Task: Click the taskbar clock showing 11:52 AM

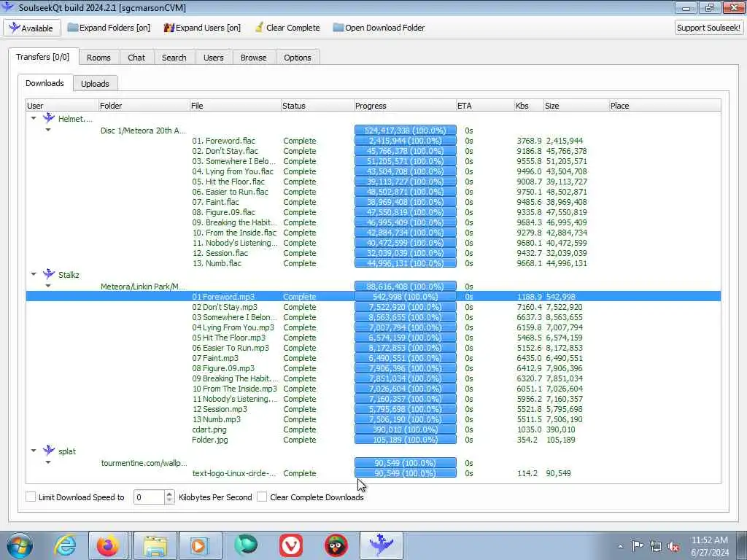Action: tap(709, 545)
